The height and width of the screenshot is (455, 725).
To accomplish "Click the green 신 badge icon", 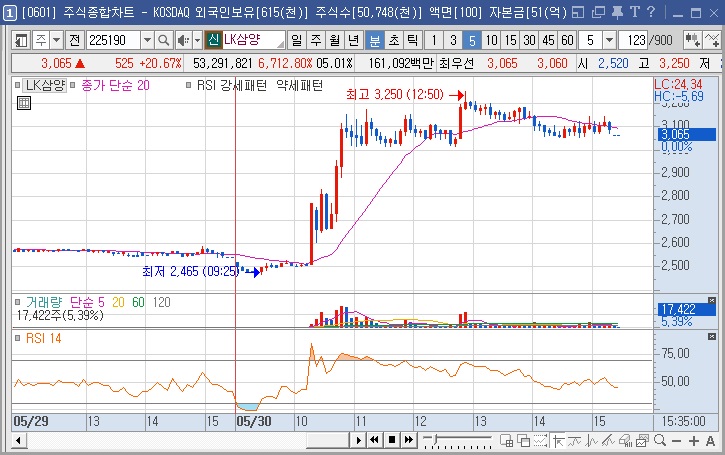I will (x=213, y=40).
